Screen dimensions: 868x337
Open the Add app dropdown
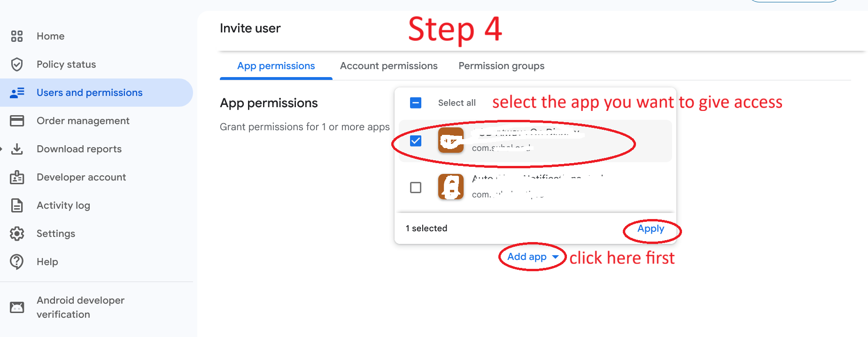pos(533,257)
